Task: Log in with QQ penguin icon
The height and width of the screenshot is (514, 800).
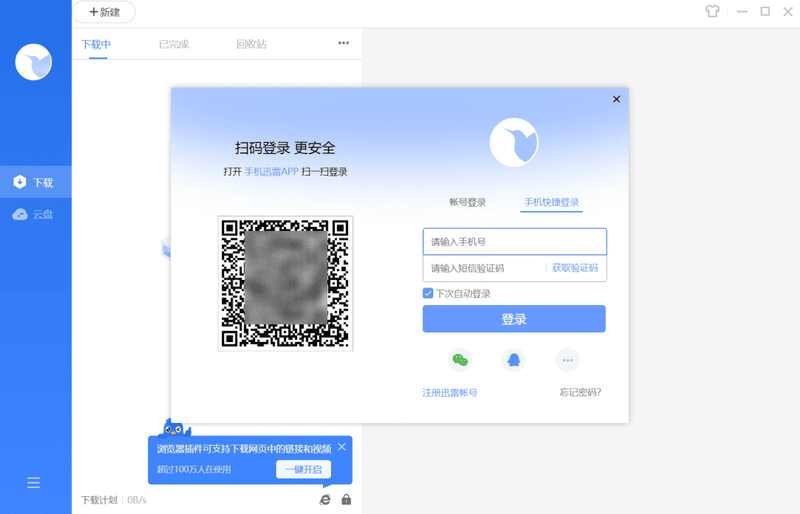Action: (x=514, y=360)
